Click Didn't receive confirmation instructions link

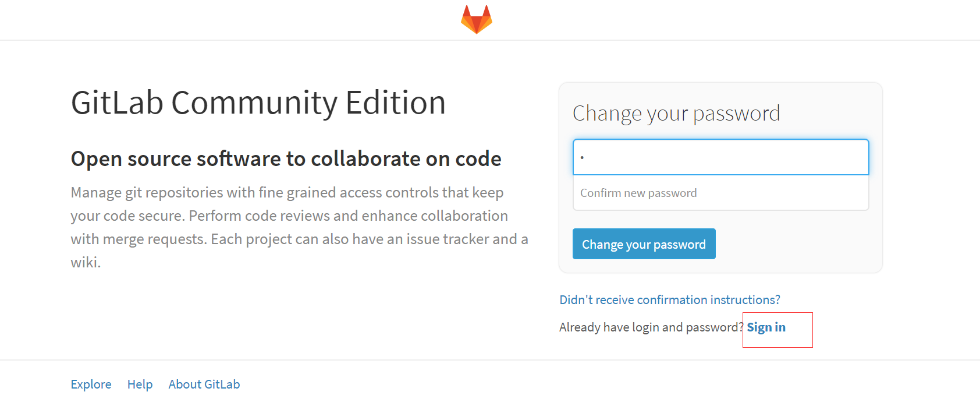[669, 299]
